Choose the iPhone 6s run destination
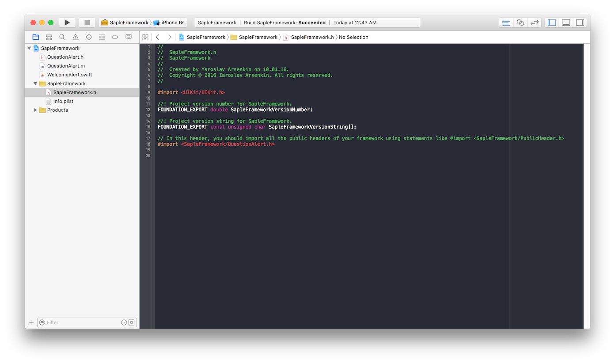The image size is (615, 364). point(169,23)
